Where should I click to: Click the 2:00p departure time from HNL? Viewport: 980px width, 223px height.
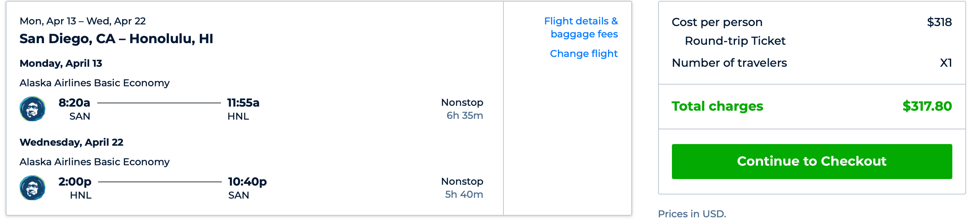point(75,181)
